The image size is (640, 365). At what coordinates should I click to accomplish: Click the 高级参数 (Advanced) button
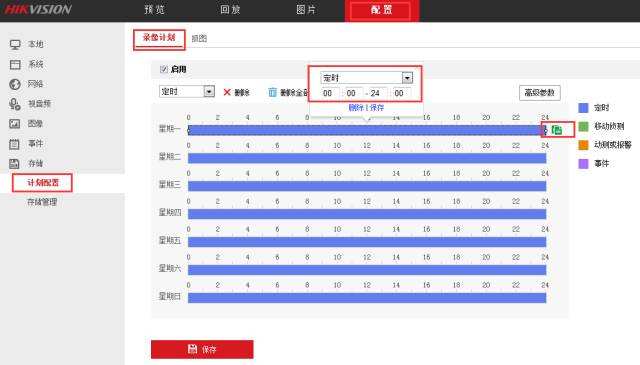click(x=540, y=93)
